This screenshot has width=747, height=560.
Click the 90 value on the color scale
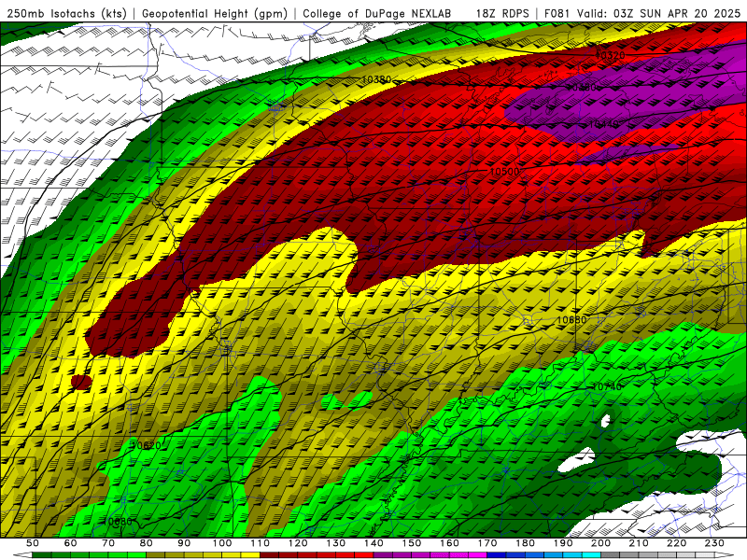point(184,543)
